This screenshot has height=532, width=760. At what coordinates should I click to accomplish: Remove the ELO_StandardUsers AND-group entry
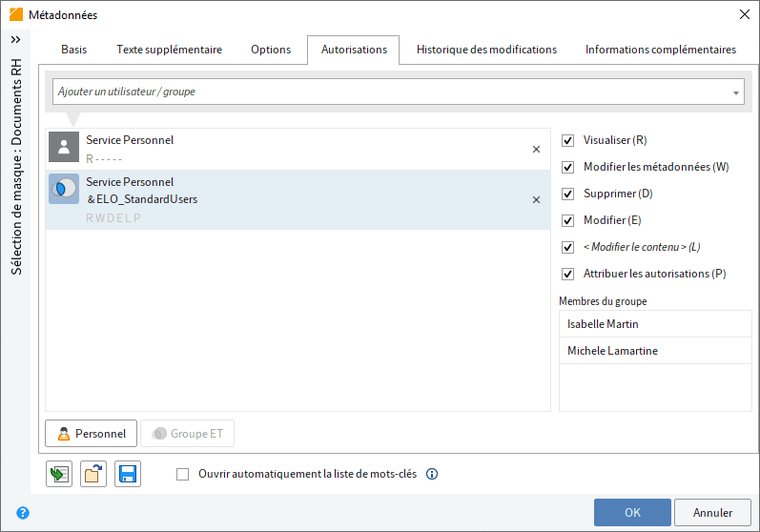click(536, 199)
